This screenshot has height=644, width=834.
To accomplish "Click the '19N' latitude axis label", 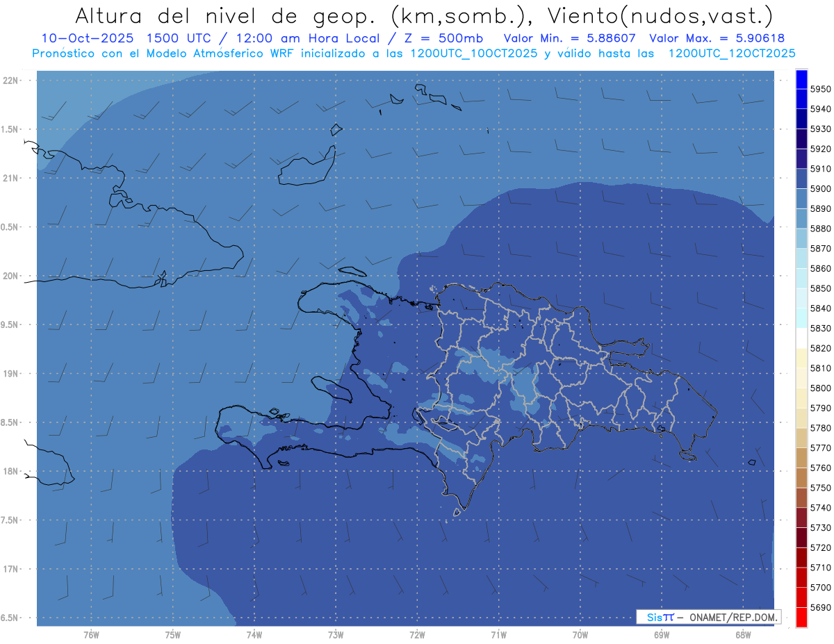I will click(10, 374).
